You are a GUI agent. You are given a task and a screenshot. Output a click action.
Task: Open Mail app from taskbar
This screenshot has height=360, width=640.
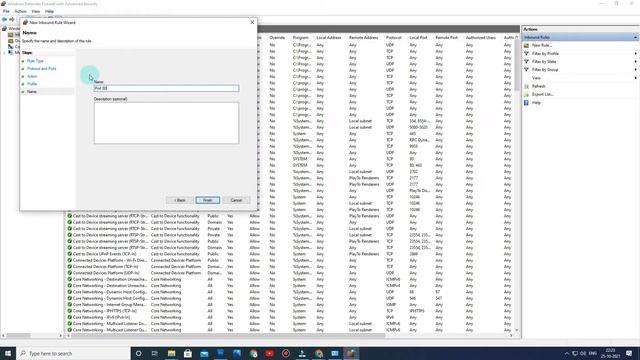pos(204,353)
